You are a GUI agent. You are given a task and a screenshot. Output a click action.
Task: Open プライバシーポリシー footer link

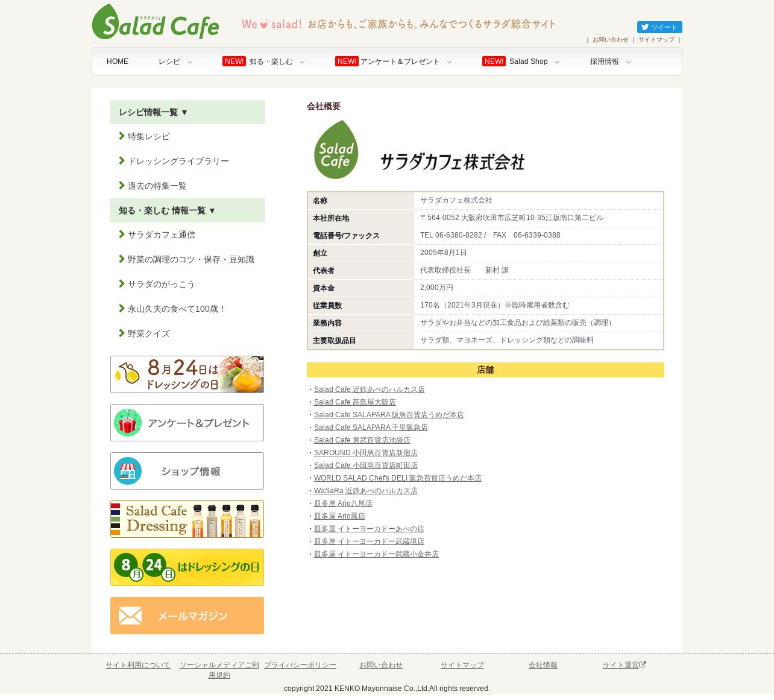(x=300, y=665)
